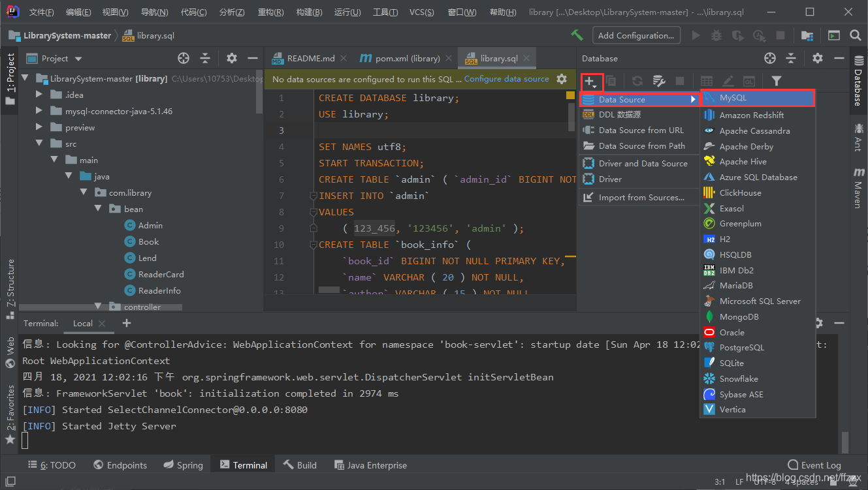Click Project panel locate target icon
This screenshot has width=868, height=490.
(x=184, y=58)
